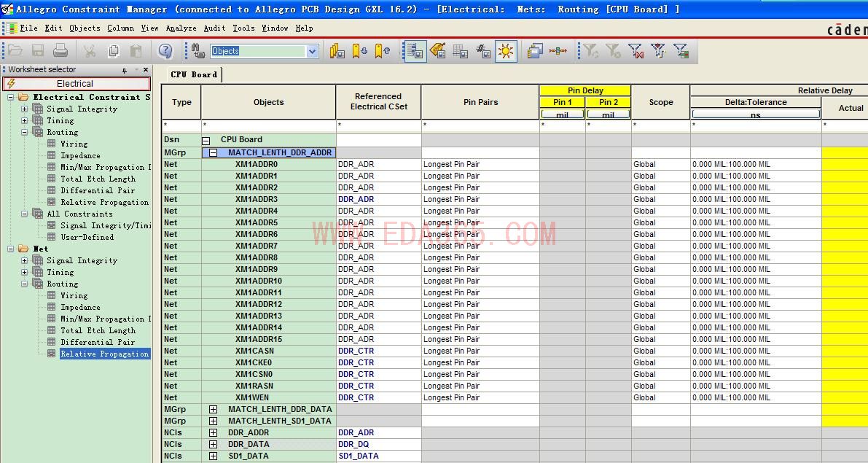Screen dimensions: 868x463
Task: Expand MATCH_LENTH_DDR_DATA group
Action: pyautogui.click(x=213, y=409)
